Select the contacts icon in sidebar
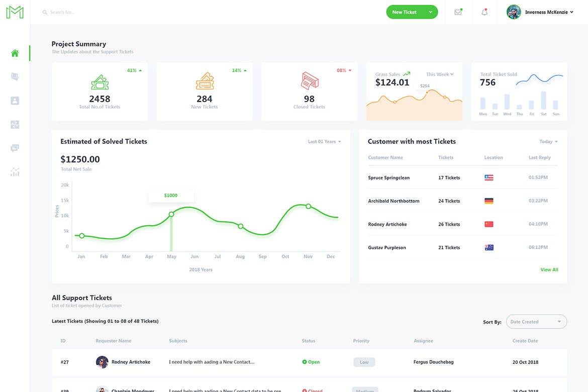This screenshot has height=392, width=588. pos(15,101)
